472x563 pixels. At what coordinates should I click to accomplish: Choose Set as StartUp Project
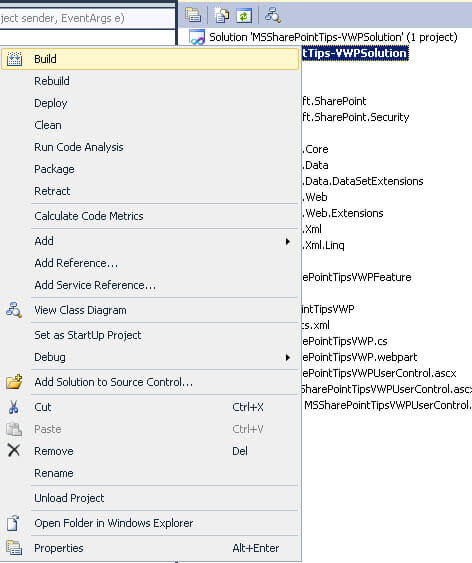tap(150, 335)
